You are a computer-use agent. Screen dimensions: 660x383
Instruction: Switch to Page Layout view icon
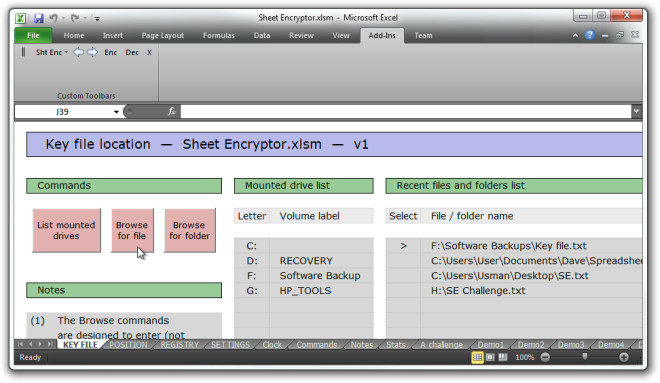click(490, 357)
